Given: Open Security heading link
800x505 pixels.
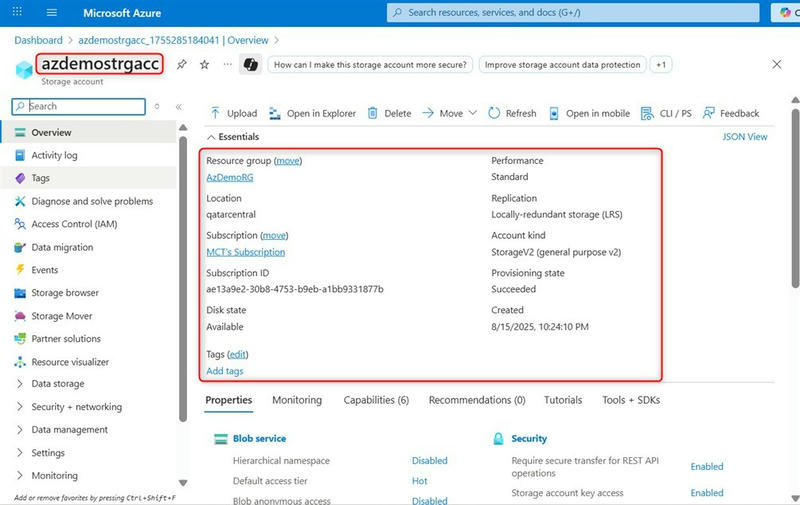Looking at the screenshot, I should pos(529,439).
